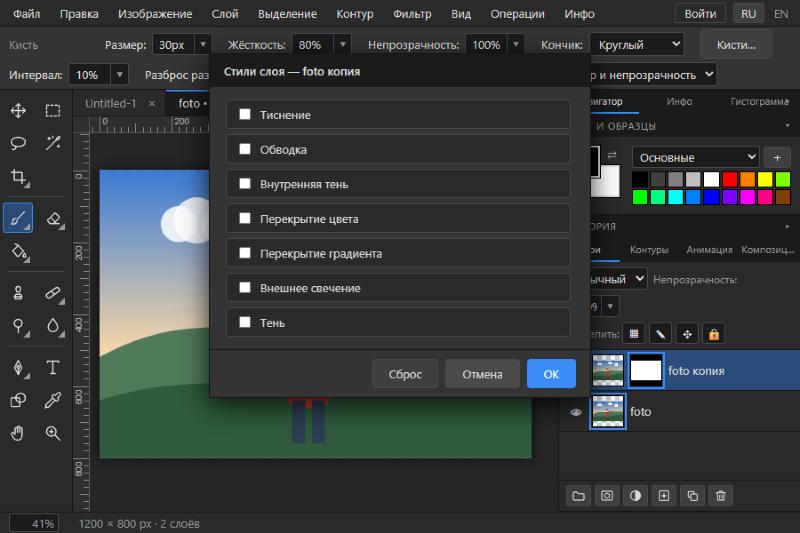Select the Brush tool
The image size is (800, 533).
coord(18,218)
